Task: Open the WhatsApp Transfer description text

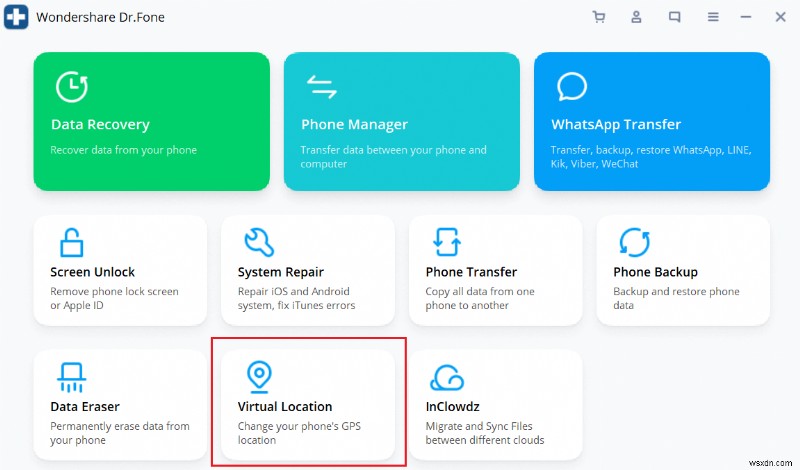Action: click(x=650, y=157)
